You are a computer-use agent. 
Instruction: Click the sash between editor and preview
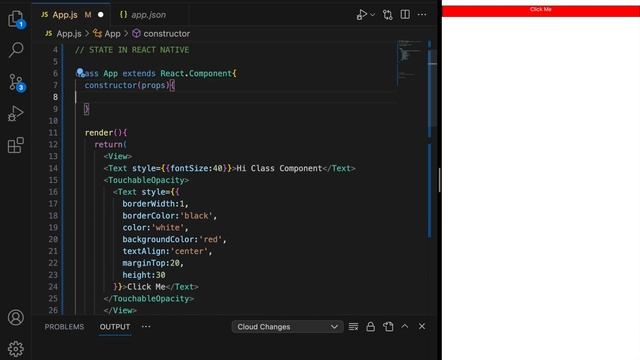[x=440, y=180]
